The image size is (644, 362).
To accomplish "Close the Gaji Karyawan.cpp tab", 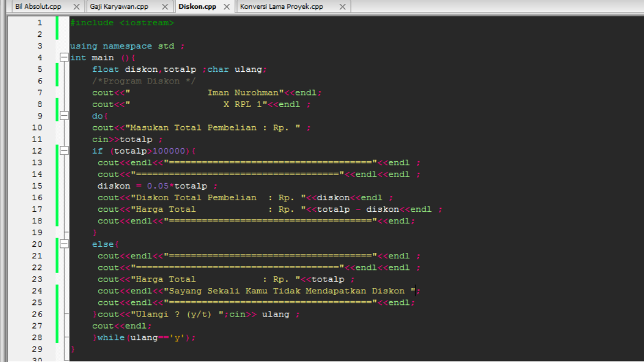I will (165, 7).
